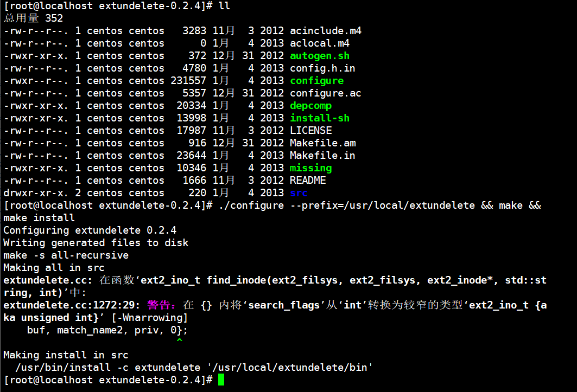Click 'Configuring extundelete 0.2.4' output line
This screenshot has height=392, width=577.
point(90,230)
